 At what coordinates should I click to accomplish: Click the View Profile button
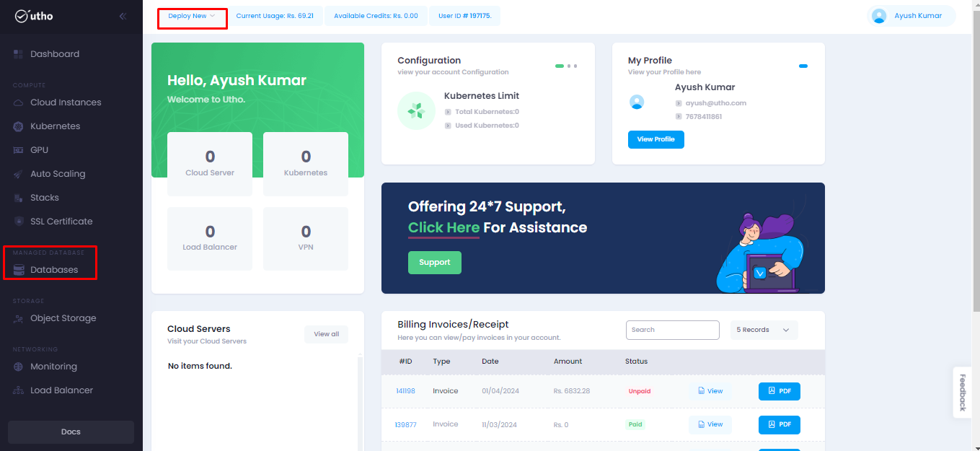(656, 139)
